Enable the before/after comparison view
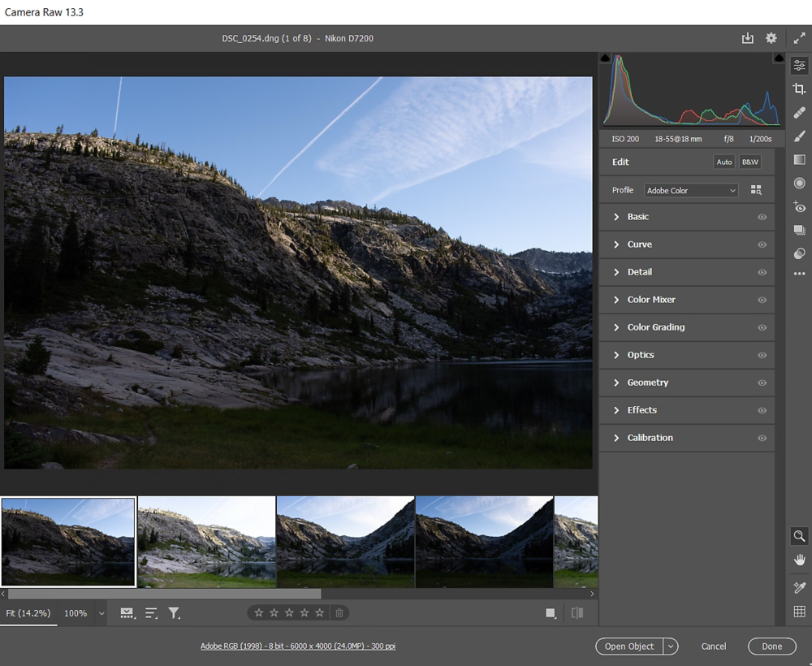Image resolution: width=812 pixels, height=666 pixels. point(577,613)
